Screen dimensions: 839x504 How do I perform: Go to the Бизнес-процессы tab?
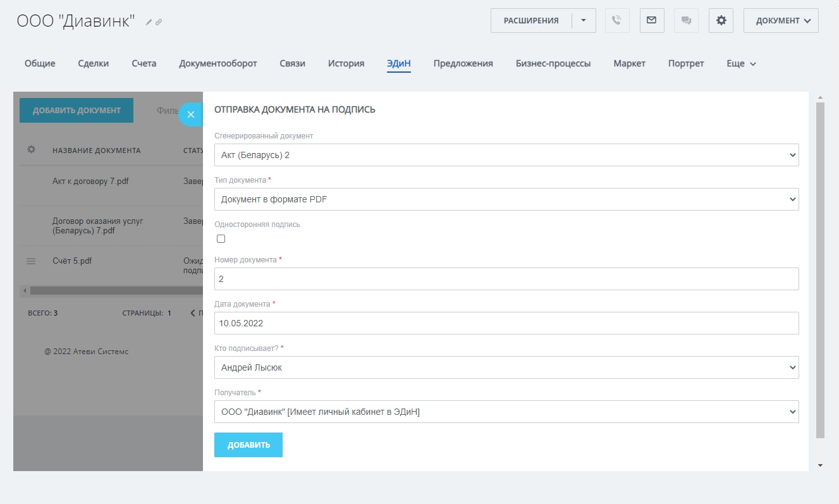pos(553,63)
